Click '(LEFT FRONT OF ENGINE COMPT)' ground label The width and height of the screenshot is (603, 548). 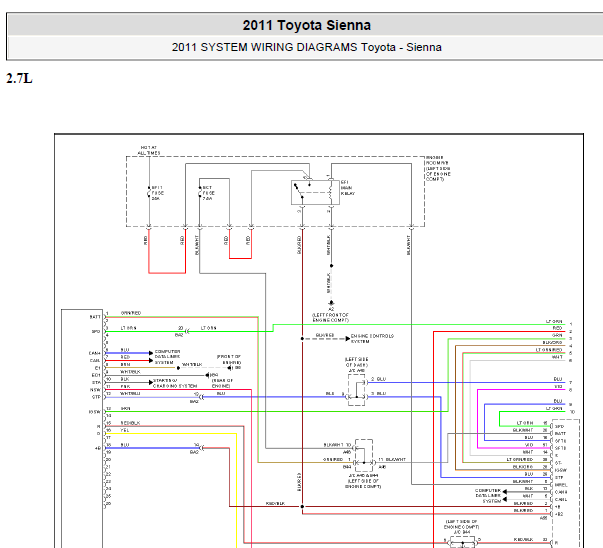330,317
